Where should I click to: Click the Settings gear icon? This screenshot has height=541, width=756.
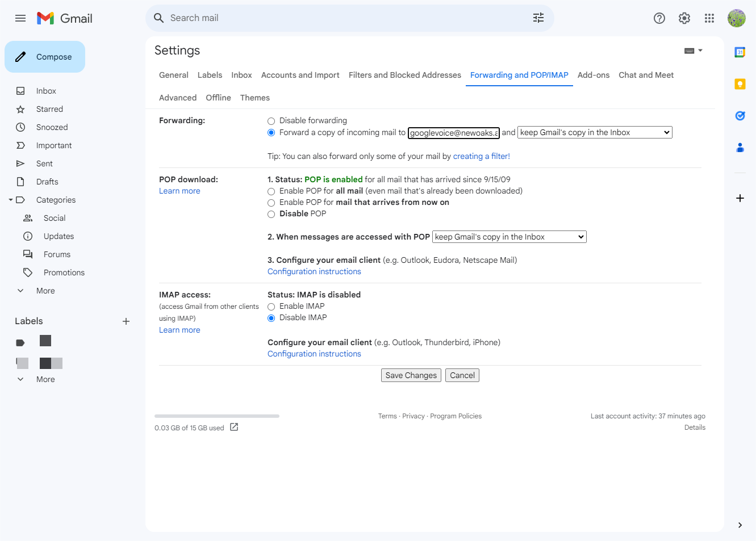coord(684,18)
